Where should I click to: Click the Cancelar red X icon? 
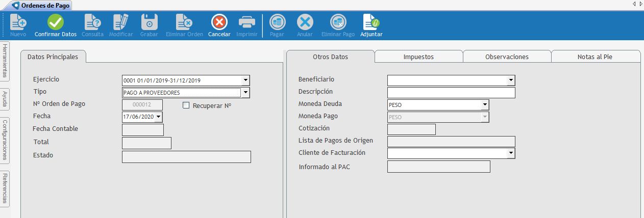click(x=219, y=22)
